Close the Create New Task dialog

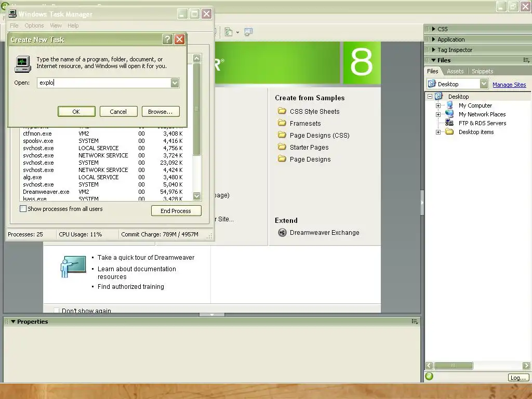179,39
